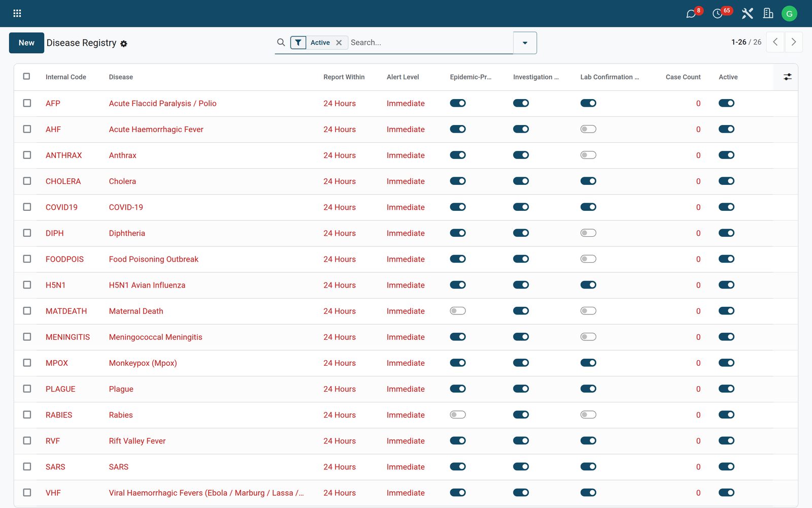Sort by the Case Count column header
The width and height of the screenshot is (812, 508).
pyautogui.click(x=683, y=77)
